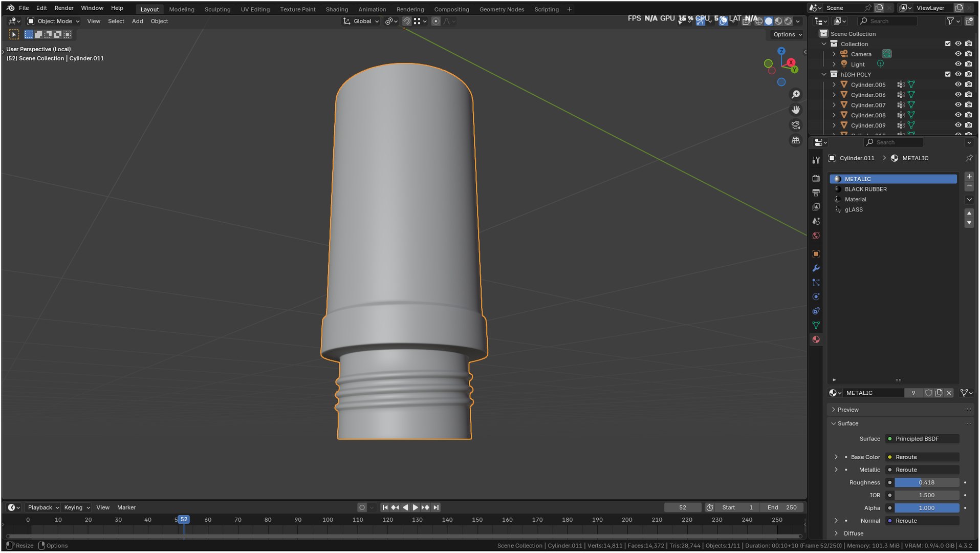Open the viewport Add menu
Screen dimensions: 980x553
[x=137, y=21]
